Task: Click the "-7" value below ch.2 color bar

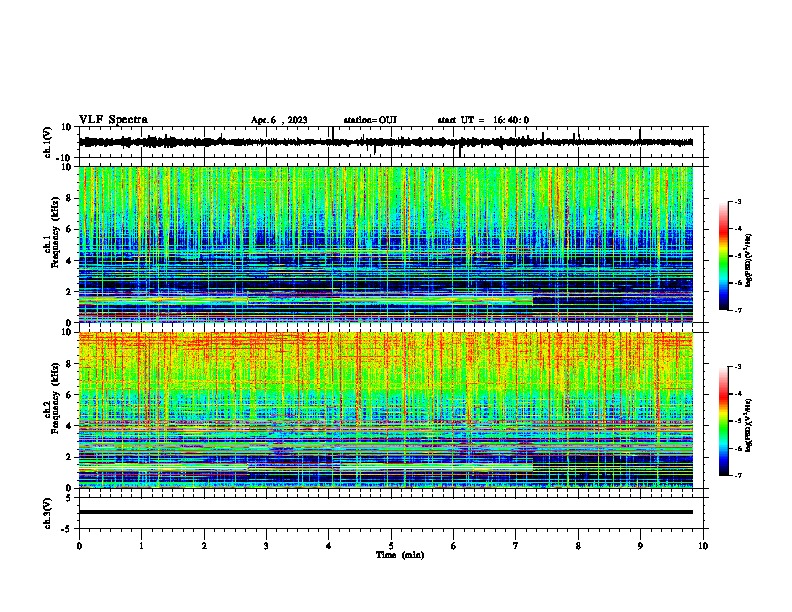Action: [x=737, y=475]
